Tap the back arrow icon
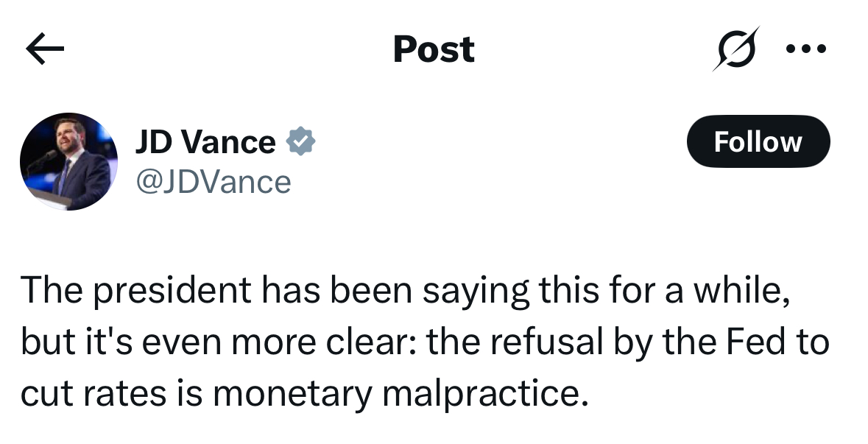This screenshot has height=444, width=868. [45, 49]
